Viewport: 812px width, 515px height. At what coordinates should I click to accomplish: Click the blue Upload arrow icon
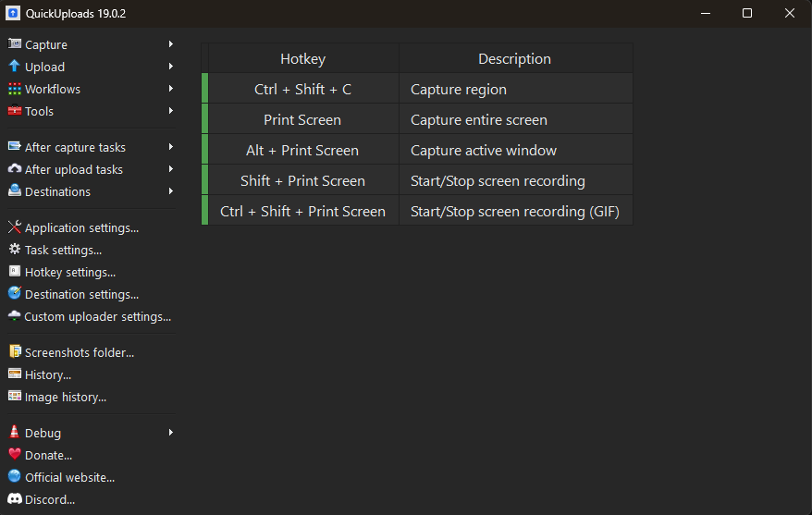[x=15, y=67]
